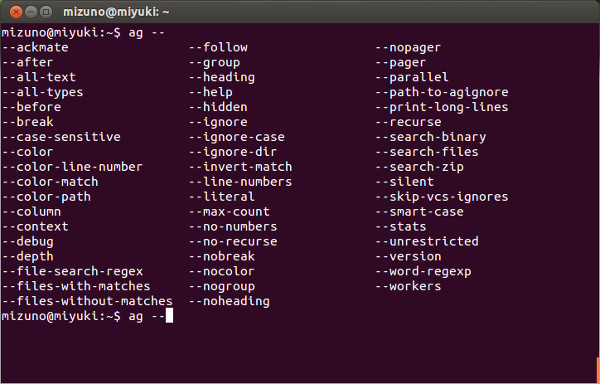Click the mizuno@miyuki window title text

[x=116, y=12]
